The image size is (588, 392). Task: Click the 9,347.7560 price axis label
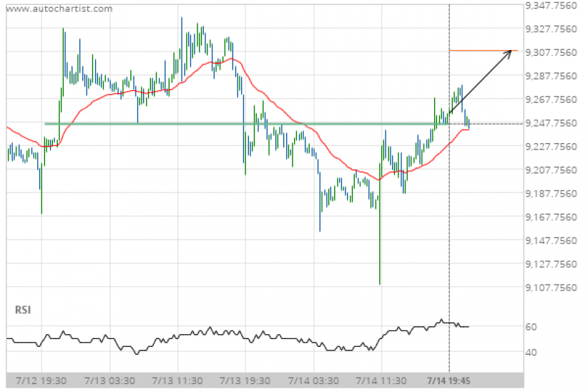pyautogui.click(x=551, y=6)
